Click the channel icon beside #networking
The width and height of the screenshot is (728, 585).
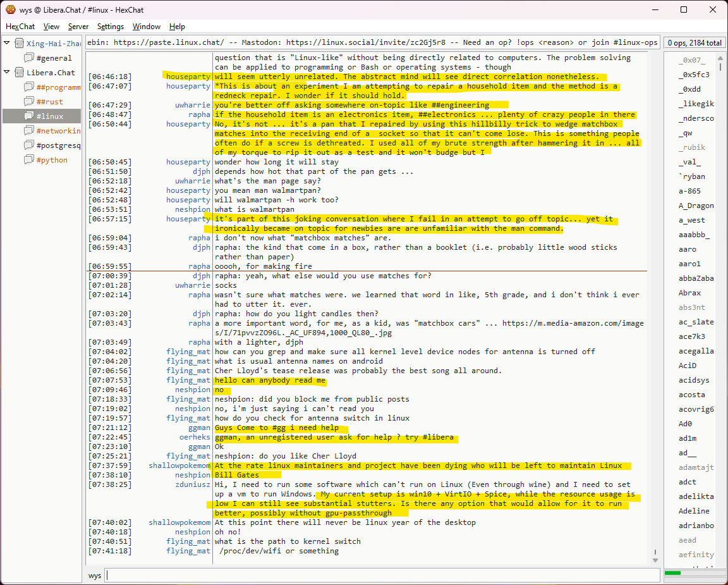tap(29, 131)
